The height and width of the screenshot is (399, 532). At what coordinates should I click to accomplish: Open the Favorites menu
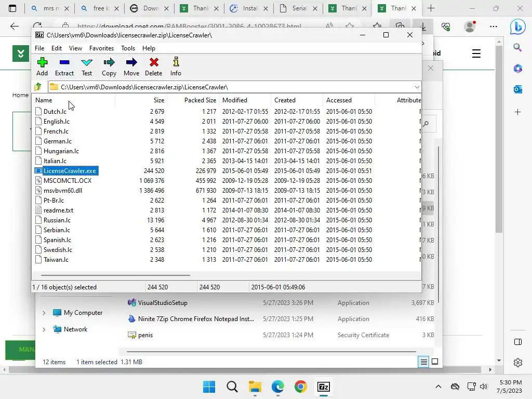pyautogui.click(x=101, y=48)
